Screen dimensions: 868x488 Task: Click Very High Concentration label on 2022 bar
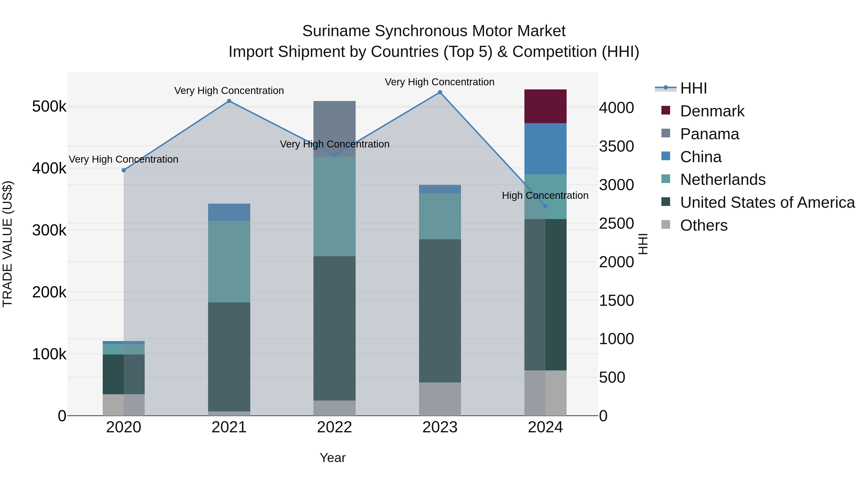(335, 144)
